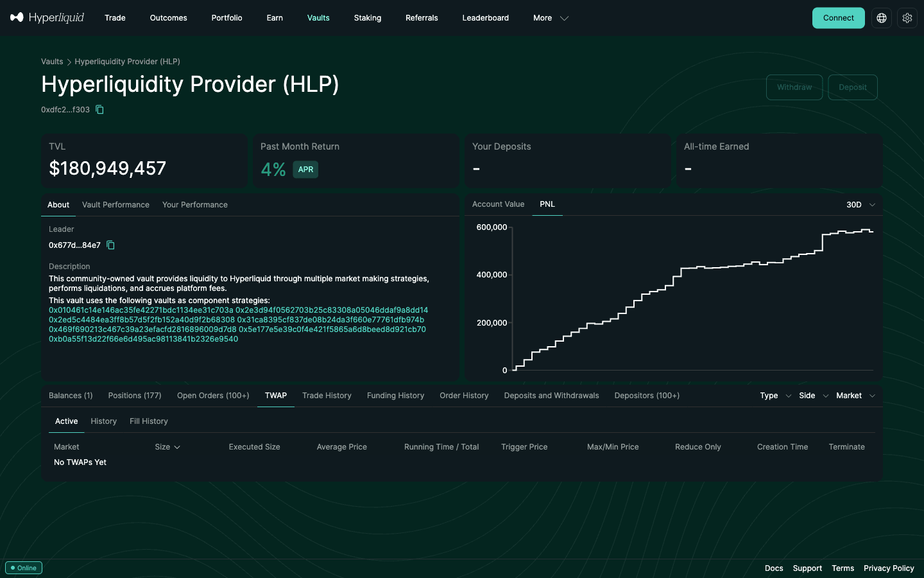The image size is (924, 578).
Task: Open the Leaderboard page
Action: tap(486, 18)
